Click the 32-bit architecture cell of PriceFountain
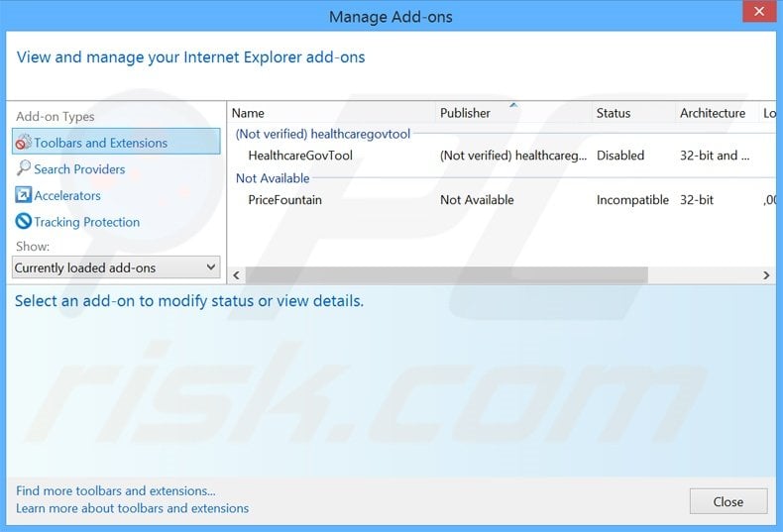The height and width of the screenshot is (532, 783). pyautogui.click(x=697, y=200)
